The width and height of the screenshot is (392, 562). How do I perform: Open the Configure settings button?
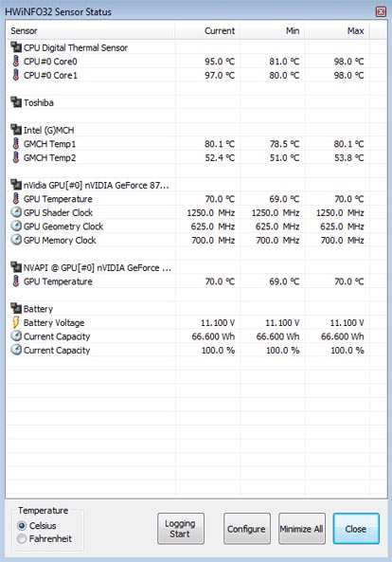tap(247, 529)
